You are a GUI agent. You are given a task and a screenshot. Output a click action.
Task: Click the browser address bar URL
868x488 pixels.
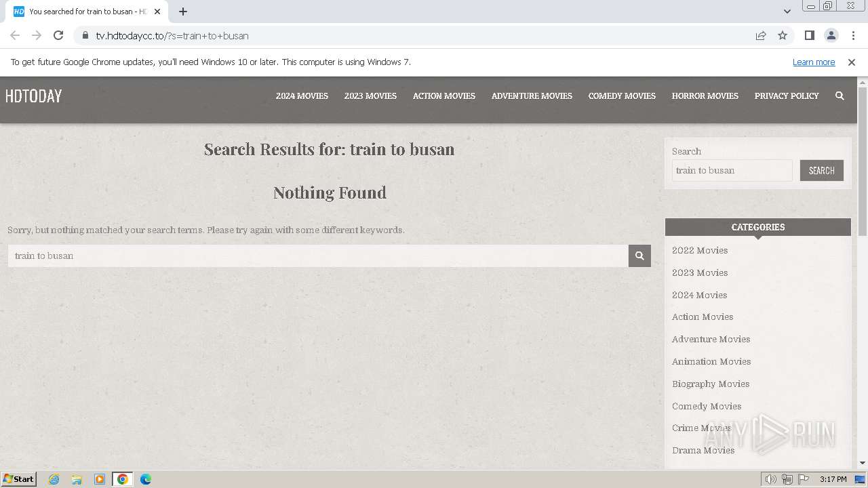point(172,35)
